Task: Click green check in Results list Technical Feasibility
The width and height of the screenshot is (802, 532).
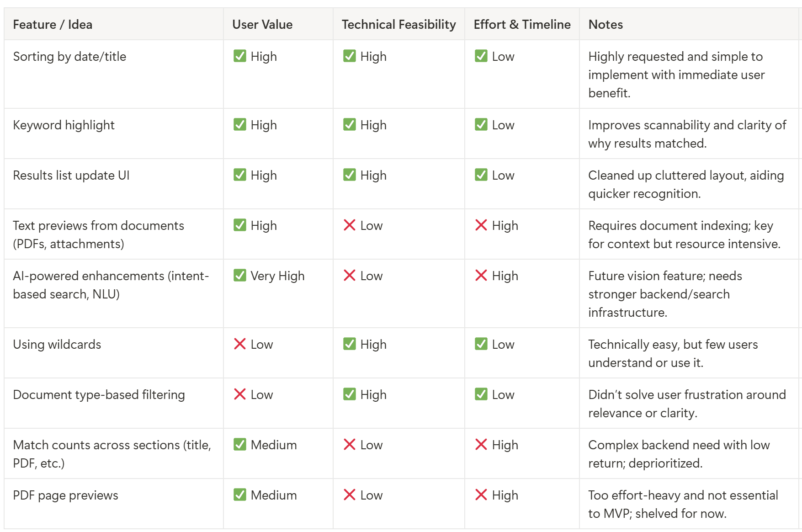Action: tap(349, 175)
